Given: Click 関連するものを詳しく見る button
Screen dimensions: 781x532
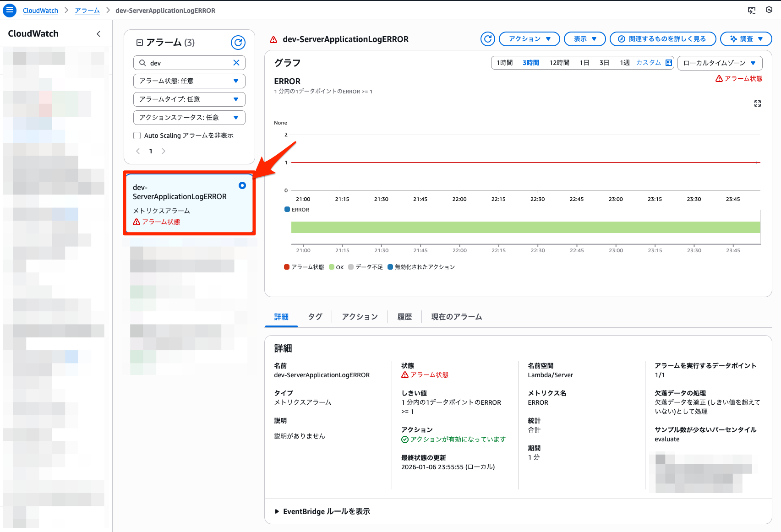Looking at the screenshot, I should [x=663, y=39].
